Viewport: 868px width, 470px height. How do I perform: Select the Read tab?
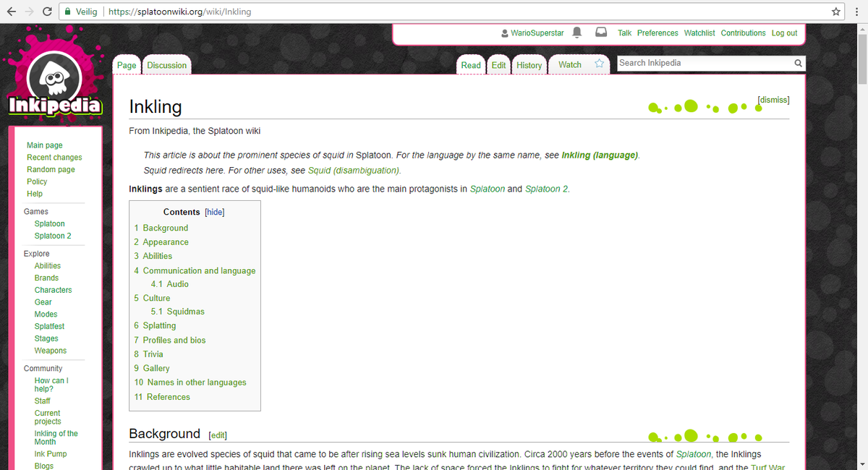471,65
